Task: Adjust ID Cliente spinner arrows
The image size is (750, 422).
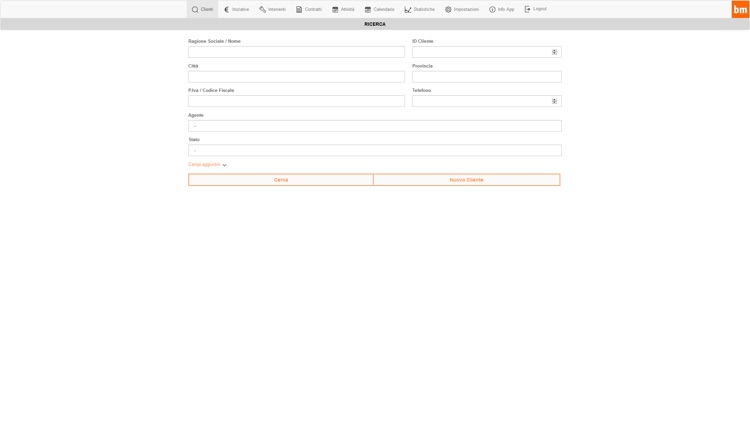Action: point(554,52)
